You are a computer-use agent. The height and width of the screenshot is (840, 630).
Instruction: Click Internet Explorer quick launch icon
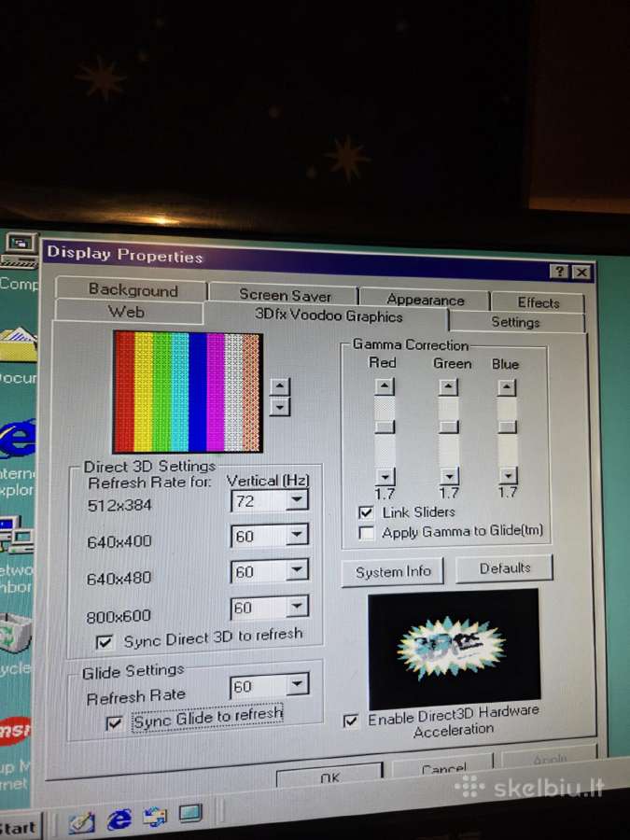(119, 819)
